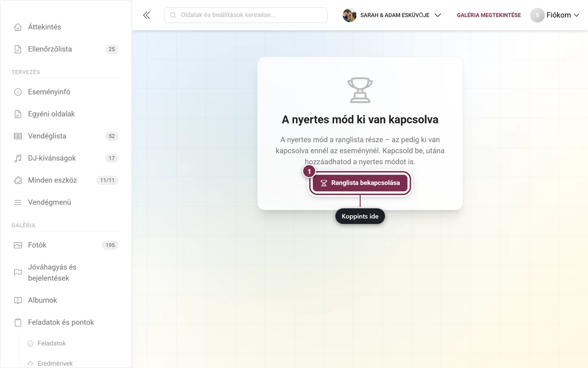Focus the Oldalak és beállítások keresése field

point(246,15)
